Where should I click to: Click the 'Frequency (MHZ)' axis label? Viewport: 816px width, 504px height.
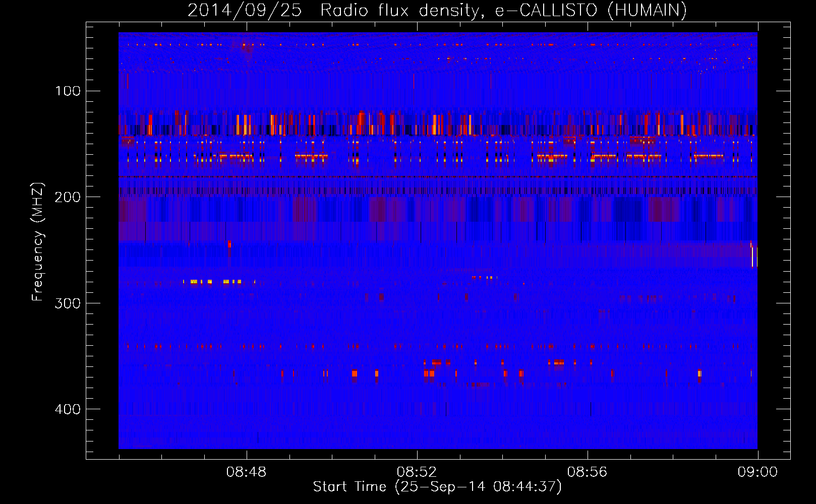[x=38, y=242]
